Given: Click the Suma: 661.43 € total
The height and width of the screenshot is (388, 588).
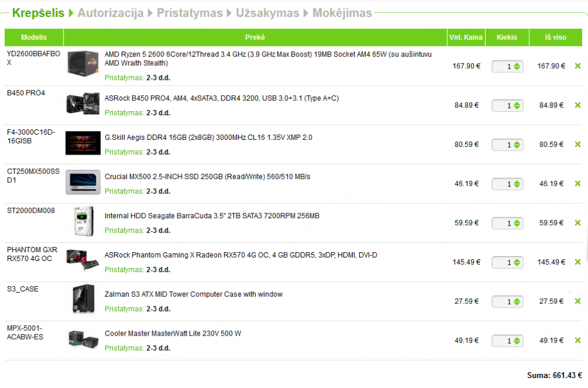Looking at the screenshot, I should 554,375.
